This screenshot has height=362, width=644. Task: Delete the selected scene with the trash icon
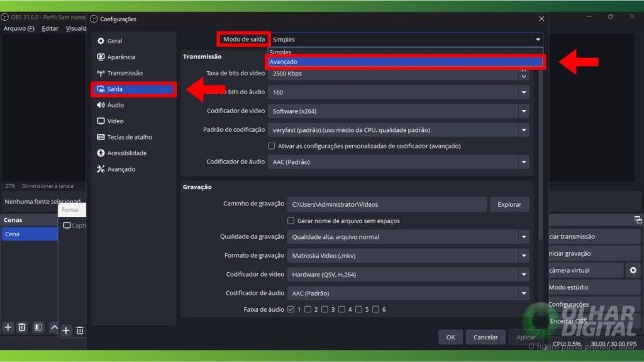click(x=21, y=327)
